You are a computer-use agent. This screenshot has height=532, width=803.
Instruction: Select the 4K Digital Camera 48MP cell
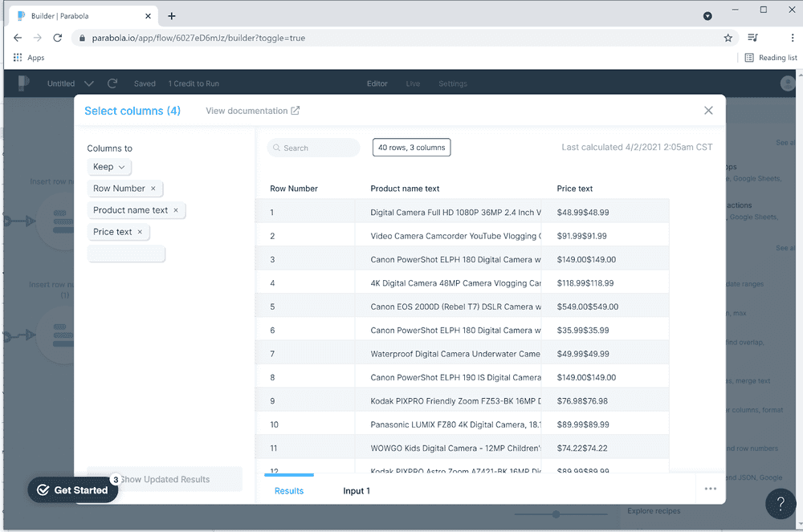(x=448, y=283)
